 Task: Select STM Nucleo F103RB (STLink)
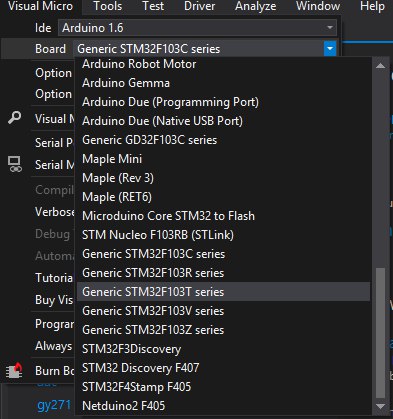[x=223, y=235]
